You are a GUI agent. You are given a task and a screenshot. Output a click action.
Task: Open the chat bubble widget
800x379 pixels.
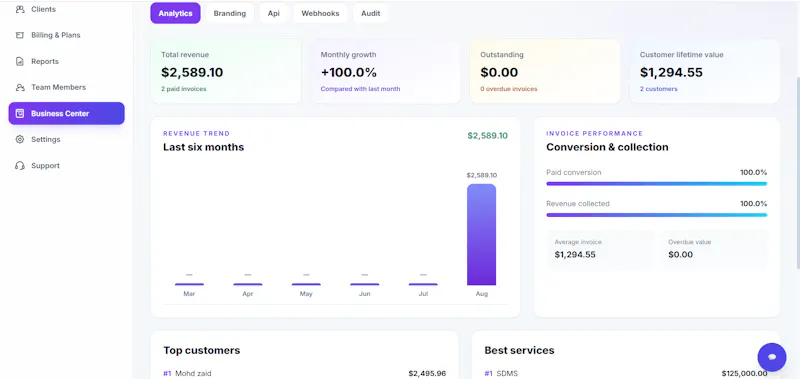(772, 357)
